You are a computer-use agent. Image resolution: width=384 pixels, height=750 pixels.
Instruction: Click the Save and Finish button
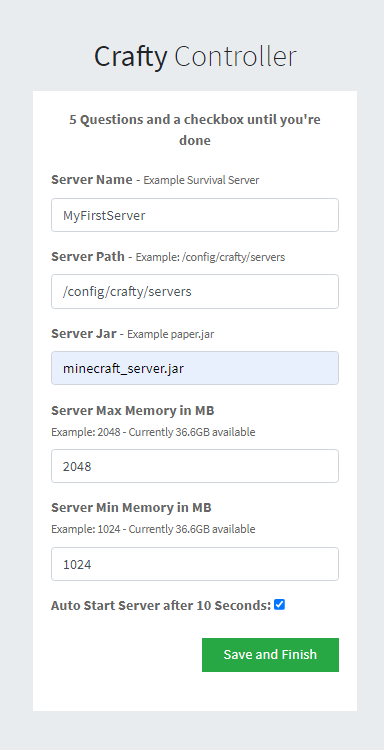270,655
